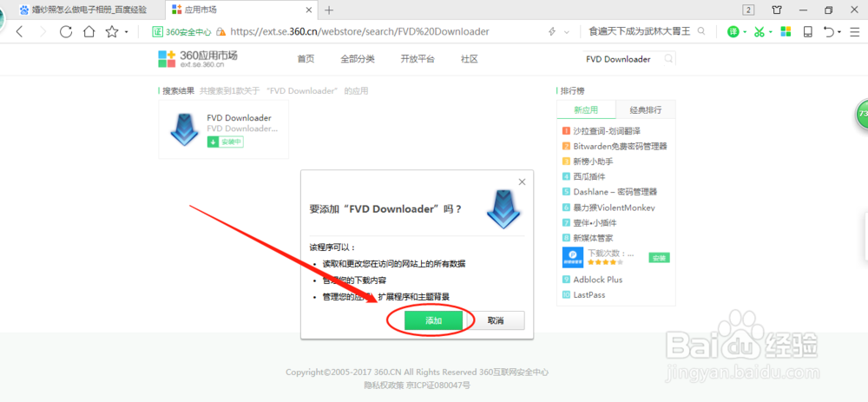Viewport: 868px width, 402px height.
Task: Click the mobile phone toolbar icon
Action: pos(807,31)
